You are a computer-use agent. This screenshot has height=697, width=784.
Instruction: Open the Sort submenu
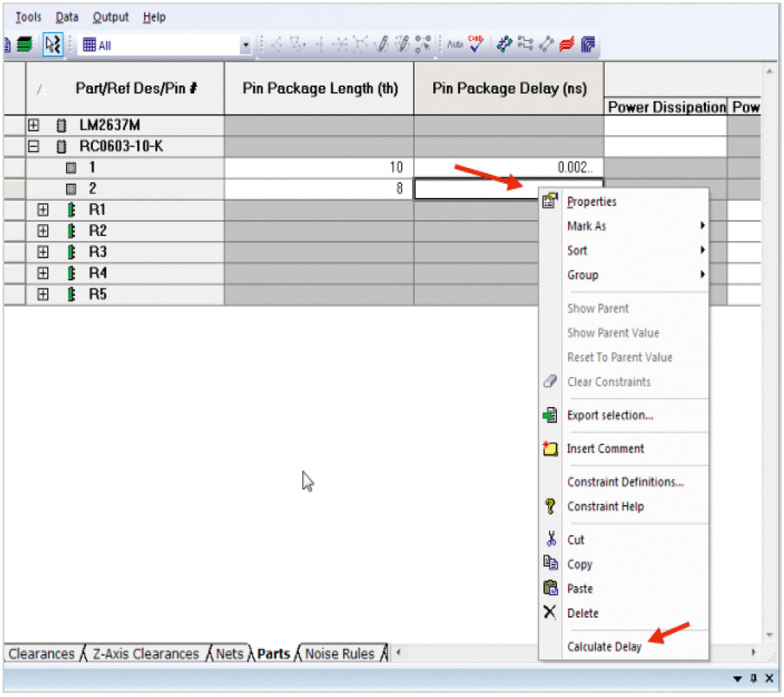click(624, 250)
